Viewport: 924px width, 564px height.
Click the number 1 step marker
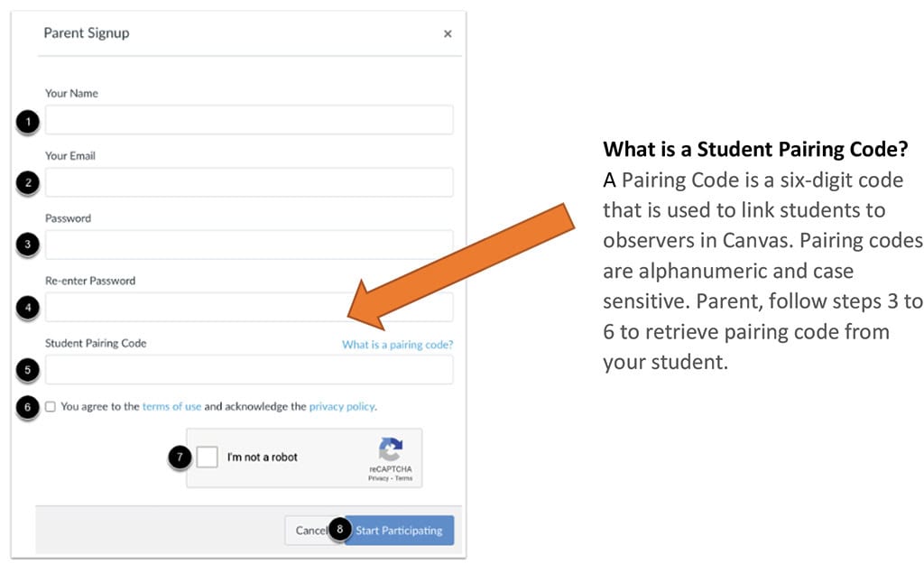click(28, 121)
